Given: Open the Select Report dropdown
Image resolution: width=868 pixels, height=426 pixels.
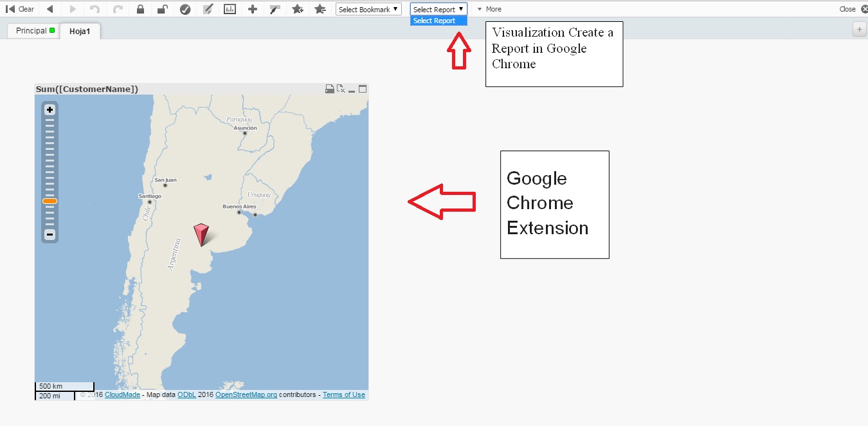Looking at the screenshot, I should (x=438, y=9).
